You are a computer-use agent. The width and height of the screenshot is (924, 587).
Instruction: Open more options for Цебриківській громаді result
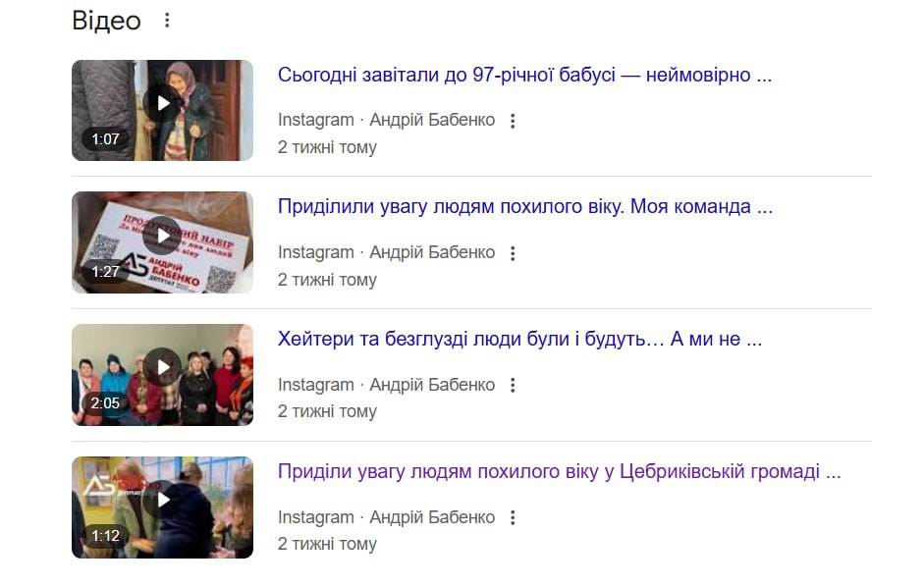pos(513,518)
